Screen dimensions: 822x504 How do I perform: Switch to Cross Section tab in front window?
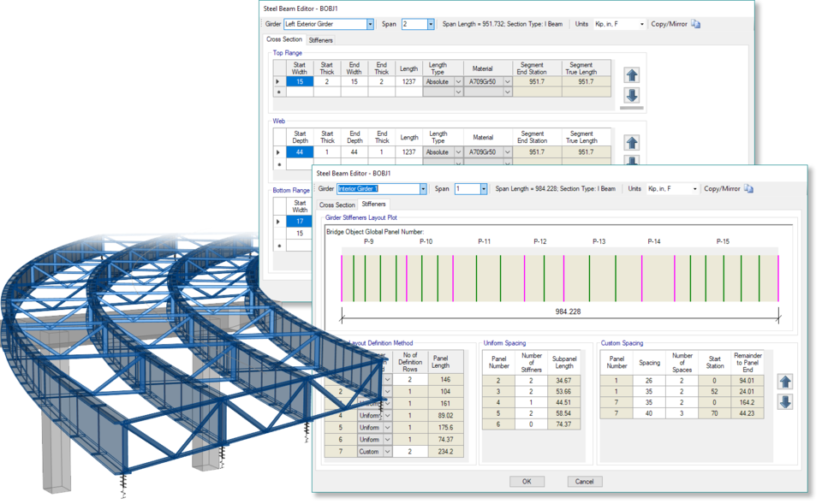pyautogui.click(x=337, y=205)
